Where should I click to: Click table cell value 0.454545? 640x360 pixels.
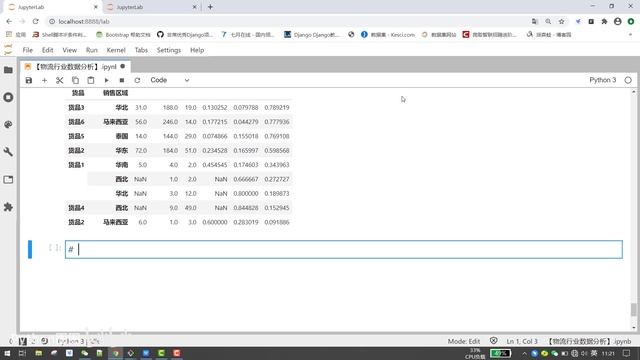(215, 165)
